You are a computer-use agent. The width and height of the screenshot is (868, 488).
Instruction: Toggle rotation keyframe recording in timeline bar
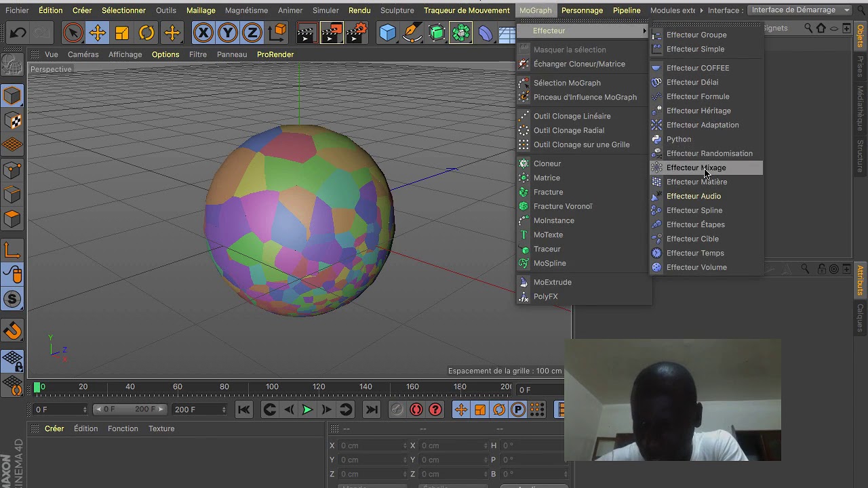[x=499, y=409]
